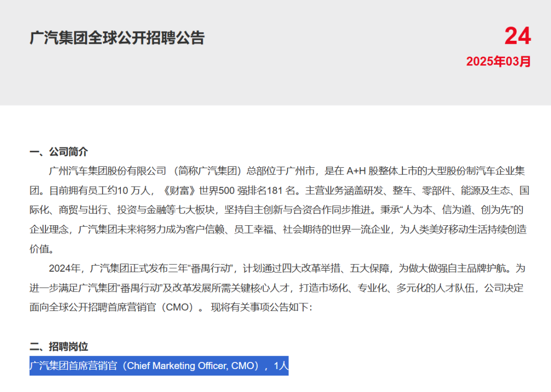Click the line beginning 团。目前拥有员工约10 万人

pos(280,191)
